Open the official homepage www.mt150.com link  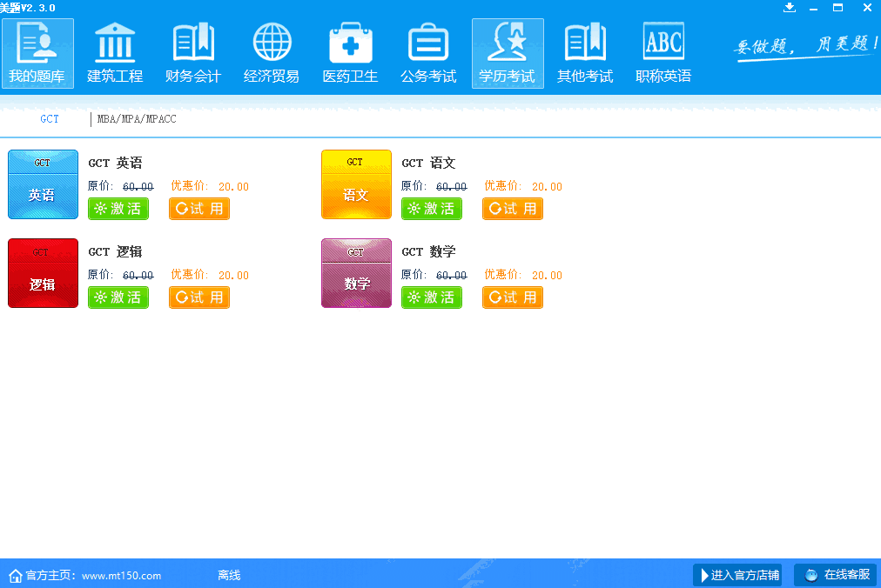[121, 576]
